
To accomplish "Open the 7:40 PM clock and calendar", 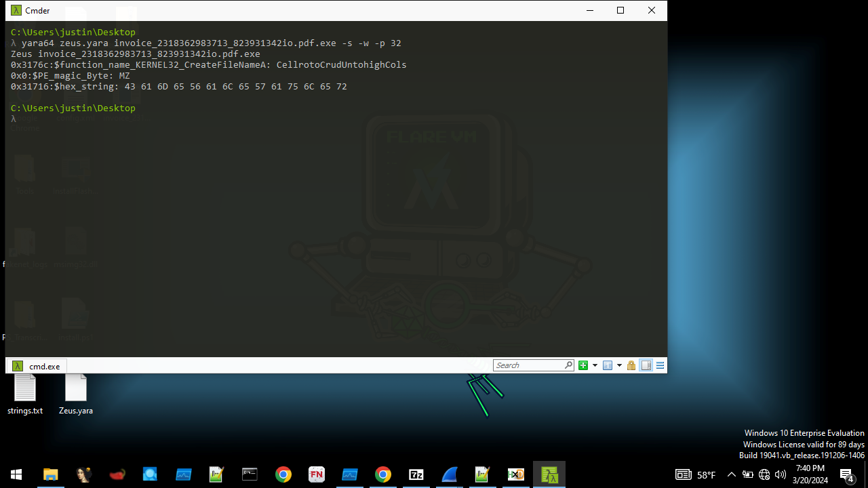I will tap(810, 474).
